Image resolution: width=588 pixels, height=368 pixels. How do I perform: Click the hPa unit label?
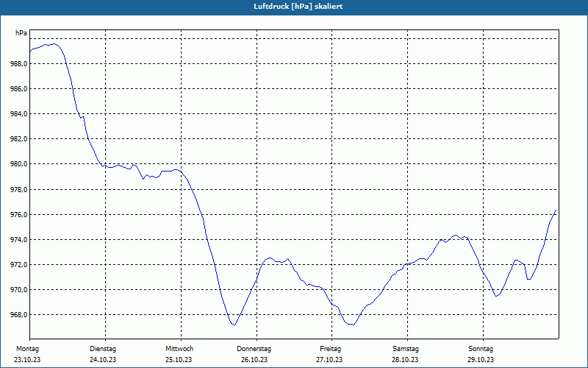(21, 33)
